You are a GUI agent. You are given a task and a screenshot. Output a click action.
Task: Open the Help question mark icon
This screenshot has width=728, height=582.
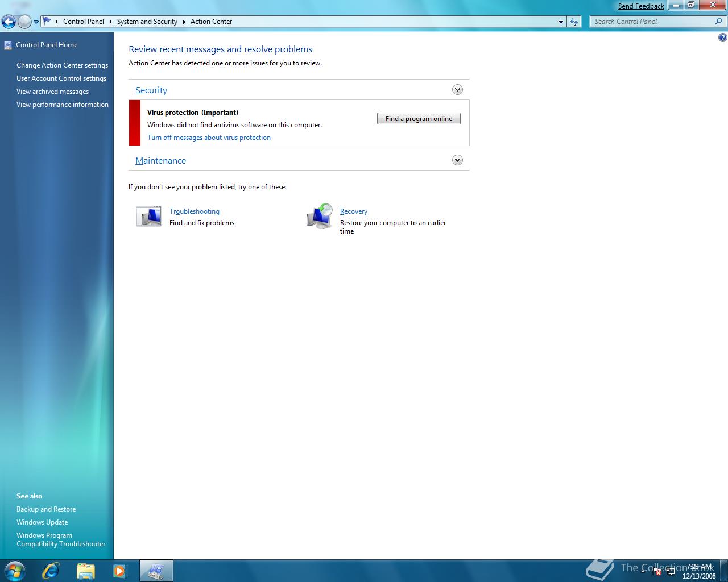pos(722,38)
